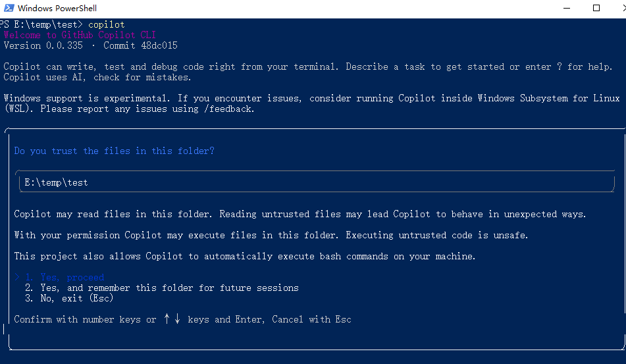Click the "Do you trust the files" heading

pos(115,151)
